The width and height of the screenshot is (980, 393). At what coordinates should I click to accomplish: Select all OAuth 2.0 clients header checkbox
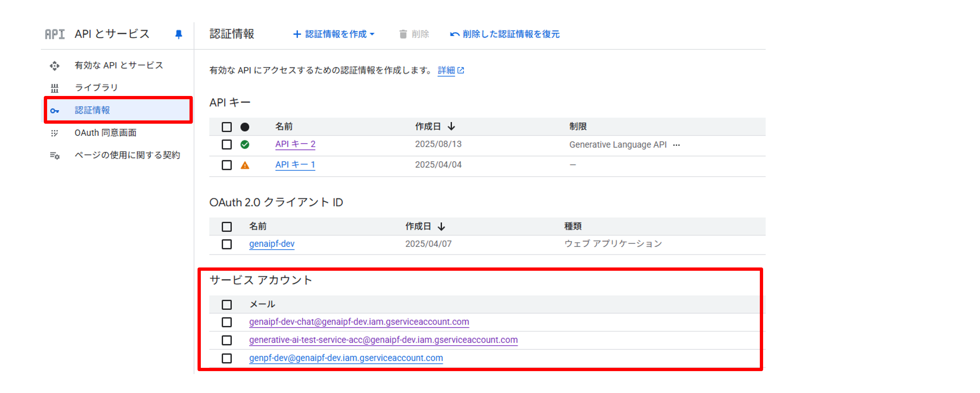(x=227, y=227)
